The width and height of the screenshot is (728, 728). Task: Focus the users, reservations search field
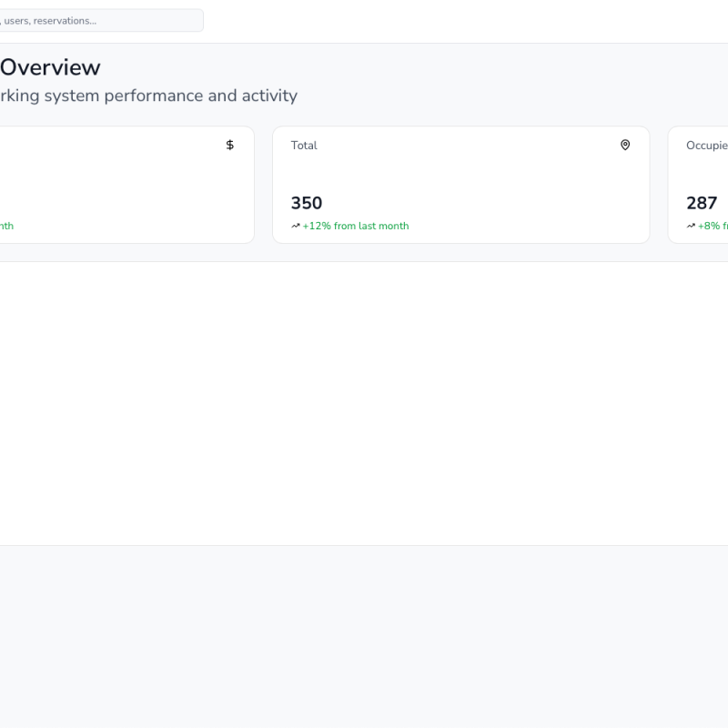click(100, 20)
